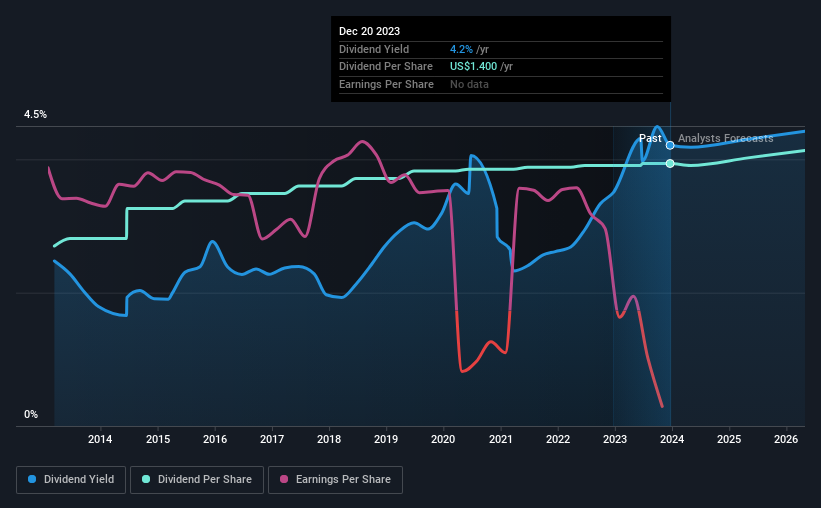Click the 2014 x-axis label
The height and width of the screenshot is (508, 821).
pos(100,439)
